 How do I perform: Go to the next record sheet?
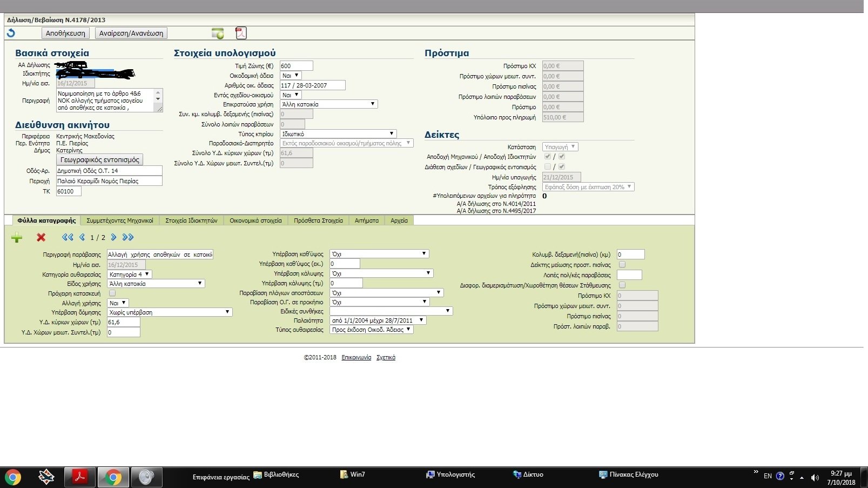click(113, 237)
